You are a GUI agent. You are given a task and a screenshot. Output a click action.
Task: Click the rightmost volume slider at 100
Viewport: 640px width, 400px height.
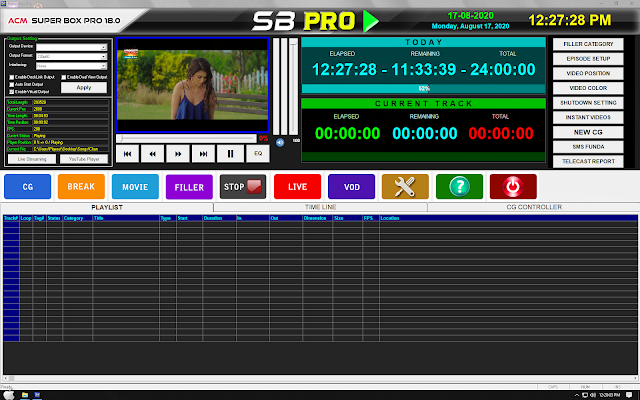point(293,86)
